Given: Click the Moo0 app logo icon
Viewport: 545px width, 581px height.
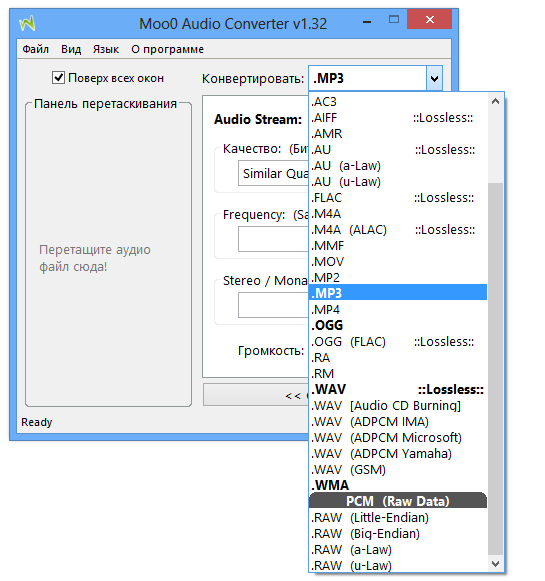Looking at the screenshot, I should [x=27, y=23].
